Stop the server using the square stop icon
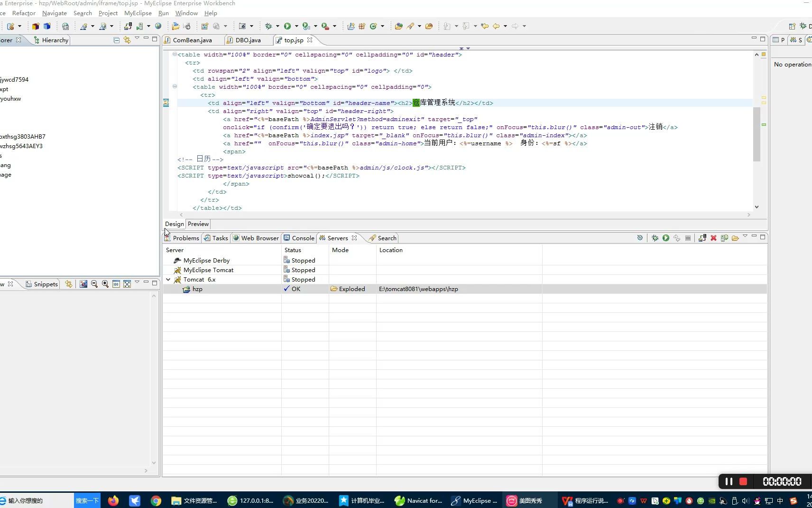The image size is (812, 508). click(x=688, y=238)
